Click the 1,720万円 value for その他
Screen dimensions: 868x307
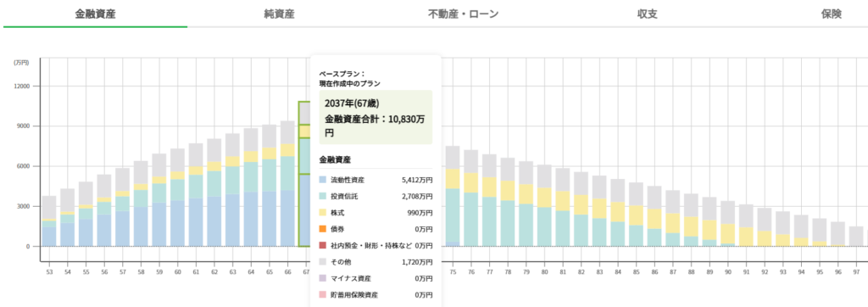(x=417, y=262)
